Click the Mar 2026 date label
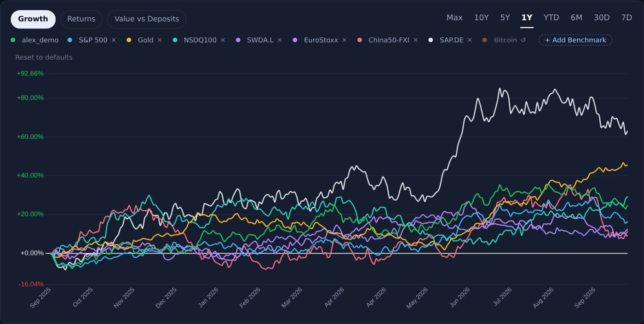Image resolution: width=644 pixels, height=324 pixels. (x=292, y=297)
